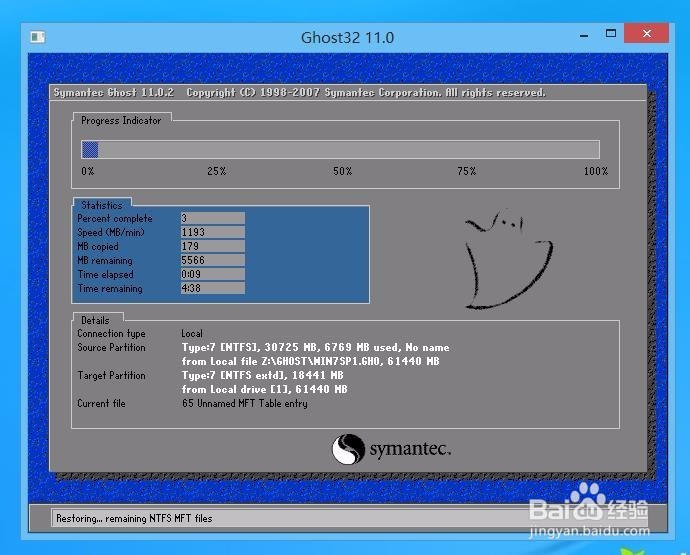Click the ghost mascot drawing
This screenshot has height=555, width=690.
pos(508,260)
